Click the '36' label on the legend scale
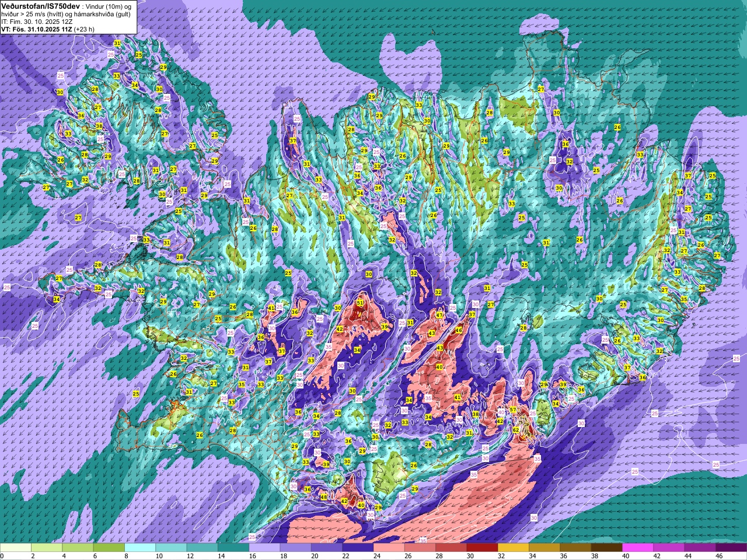This screenshot has width=747, height=560. pos(563,556)
